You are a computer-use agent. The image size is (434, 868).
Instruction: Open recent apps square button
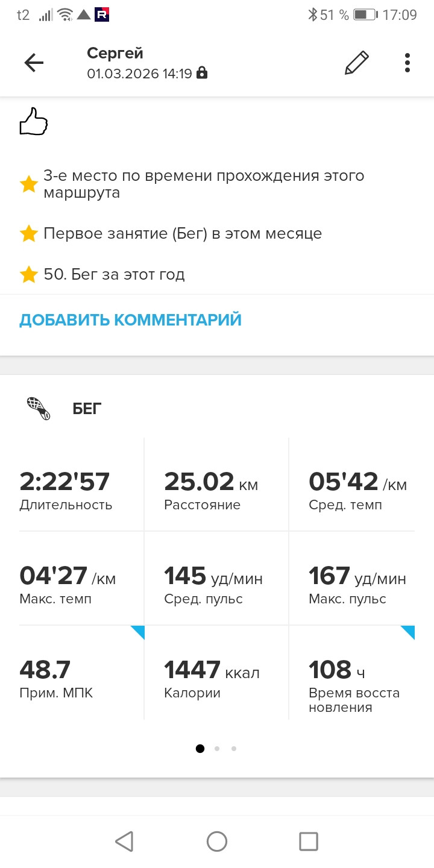(x=309, y=841)
